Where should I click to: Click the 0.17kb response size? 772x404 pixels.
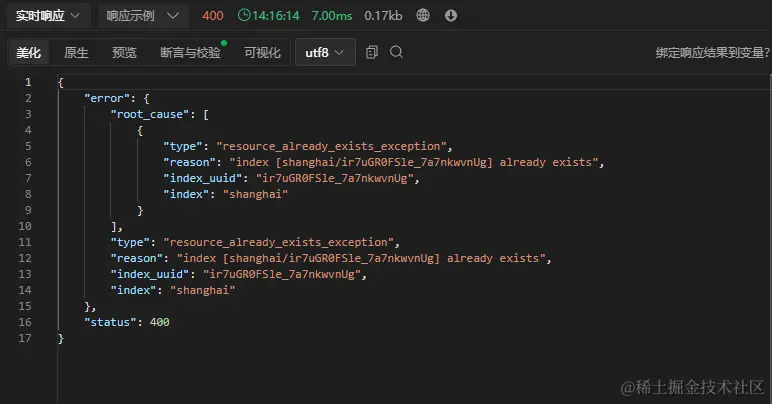pyautogui.click(x=383, y=16)
